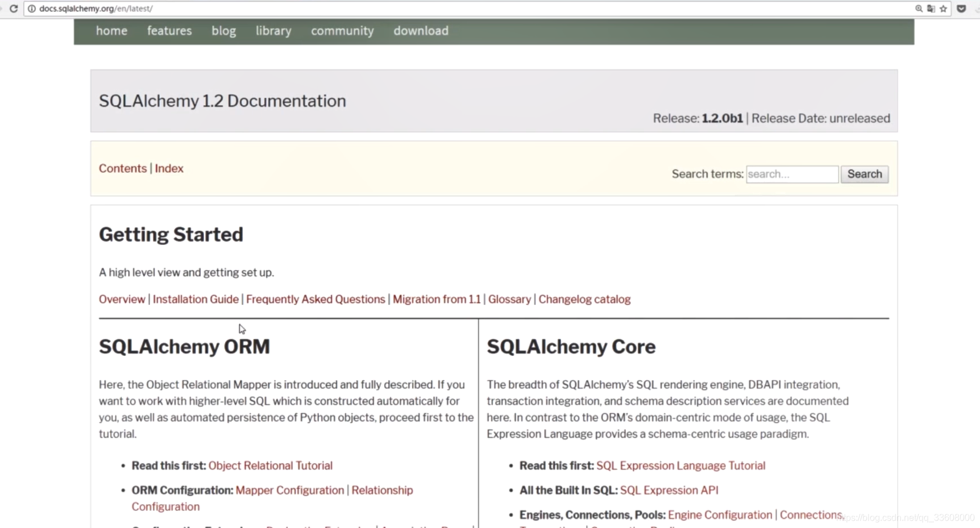Open Migration from 1.1 link
The width and height of the screenshot is (980, 528).
pyautogui.click(x=437, y=299)
